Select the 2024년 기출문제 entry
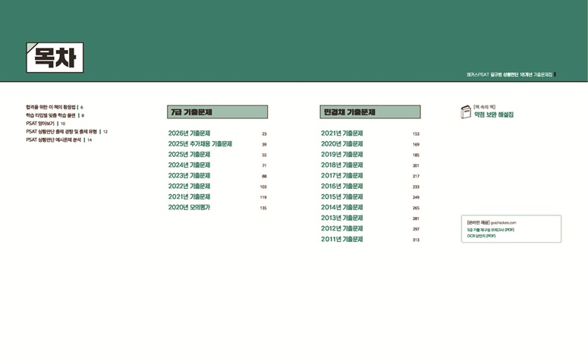 tap(189, 165)
